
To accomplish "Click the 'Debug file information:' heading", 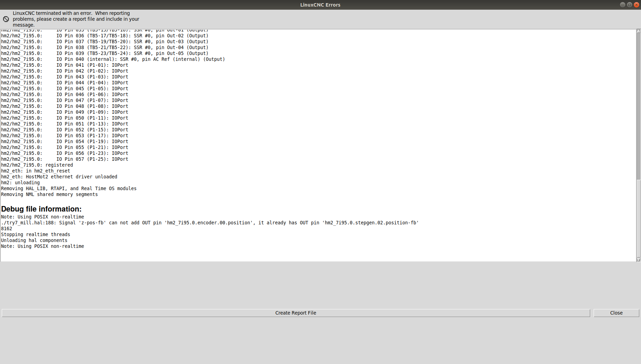I will coord(41,209).
